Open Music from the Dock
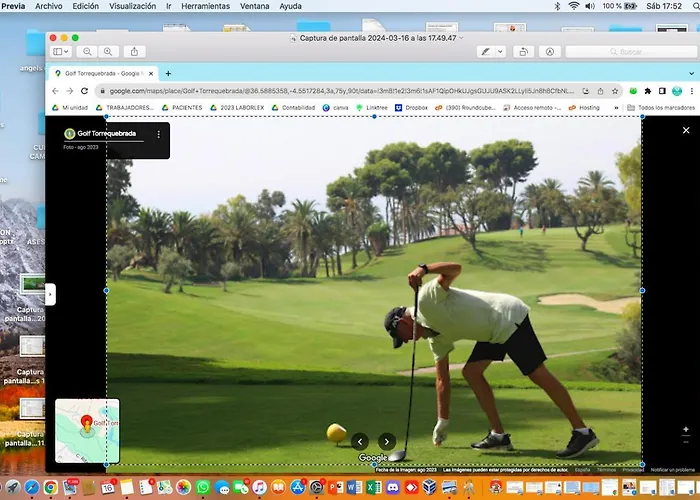700x500 pixels. coord(259,488)
